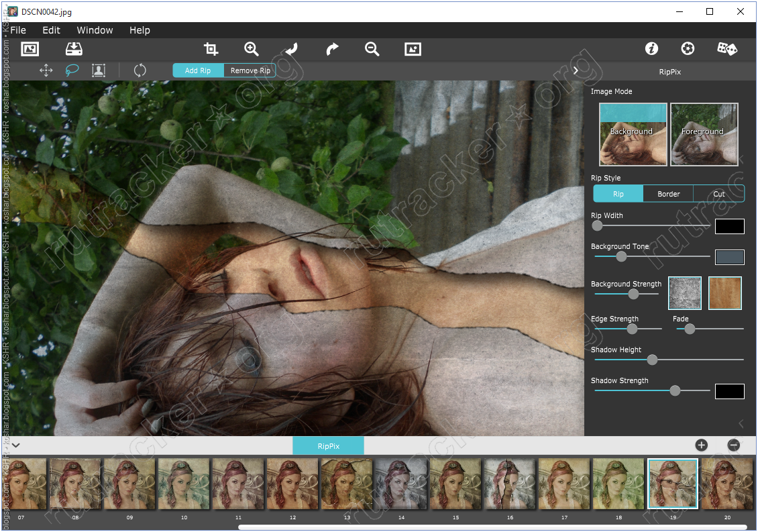Choose the Border rip style
Screen dimensions: 758x532
click(668, 194)
